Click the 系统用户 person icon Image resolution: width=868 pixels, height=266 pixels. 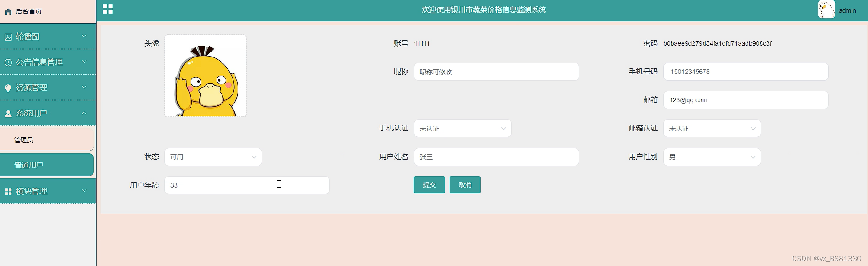[x=8, y=114]
